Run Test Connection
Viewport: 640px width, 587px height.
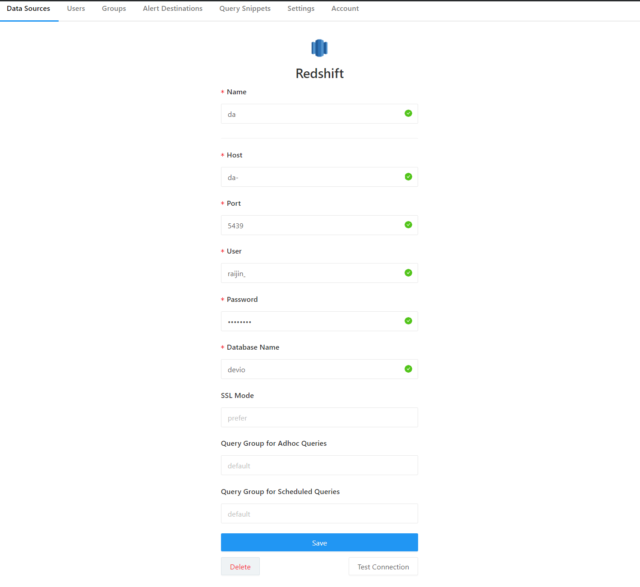tap(383, 567)
